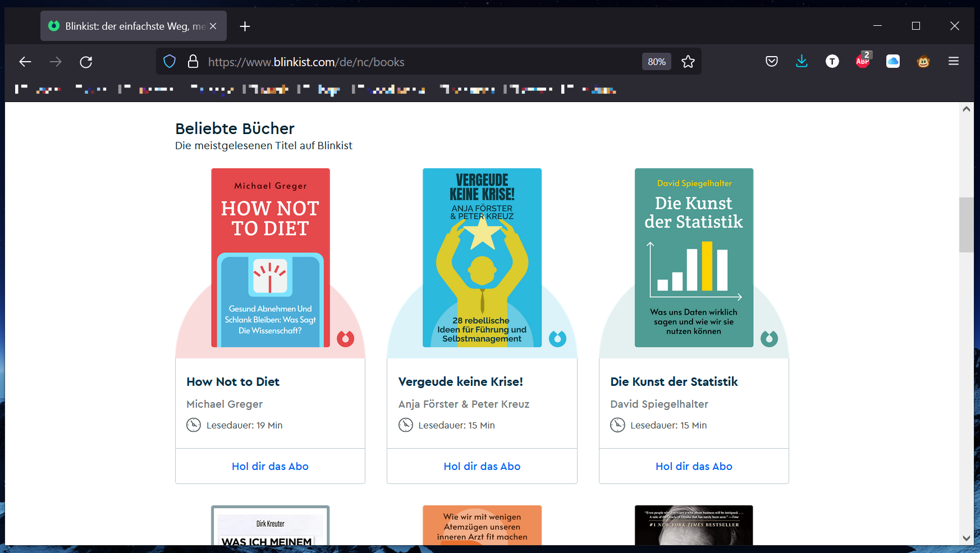Open the Adblock Plus extension
This screenshot has height=553, width=980.
coord(863,61)
